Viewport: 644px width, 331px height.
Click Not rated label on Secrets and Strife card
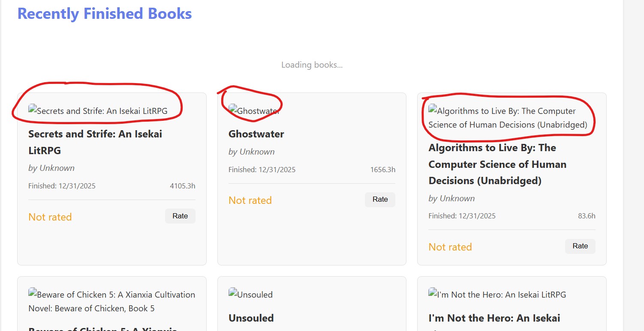point(50,217)
